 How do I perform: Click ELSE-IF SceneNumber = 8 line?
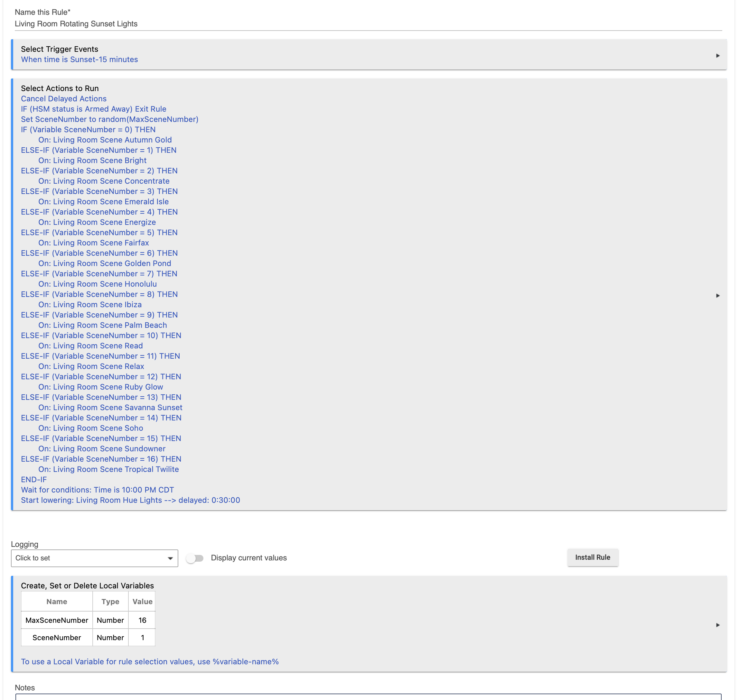tap(99, 294)
